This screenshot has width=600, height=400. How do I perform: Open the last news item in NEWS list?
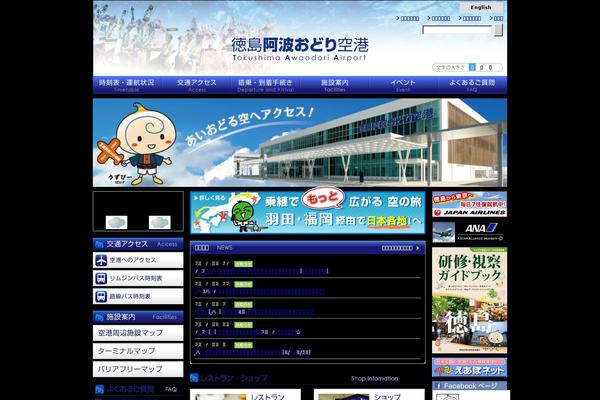click(x=253, y=352)
